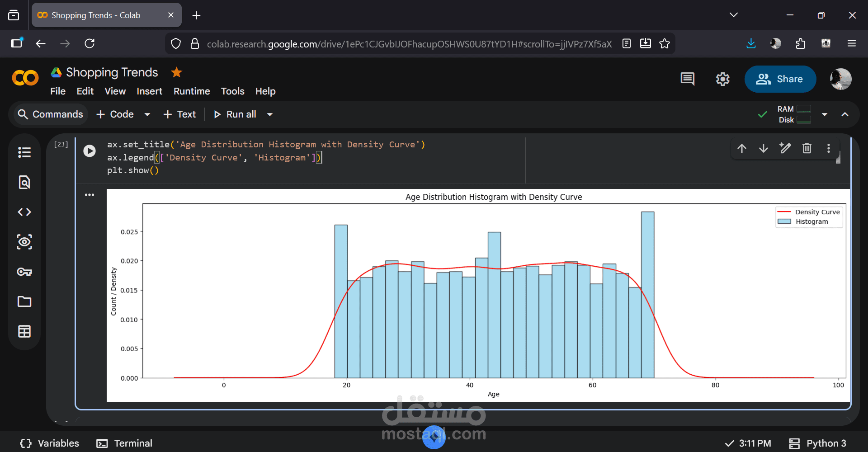The image size is (868, 452).
Task: Open the Table of contents sidebar icon
Action: (x=24, y=152)
